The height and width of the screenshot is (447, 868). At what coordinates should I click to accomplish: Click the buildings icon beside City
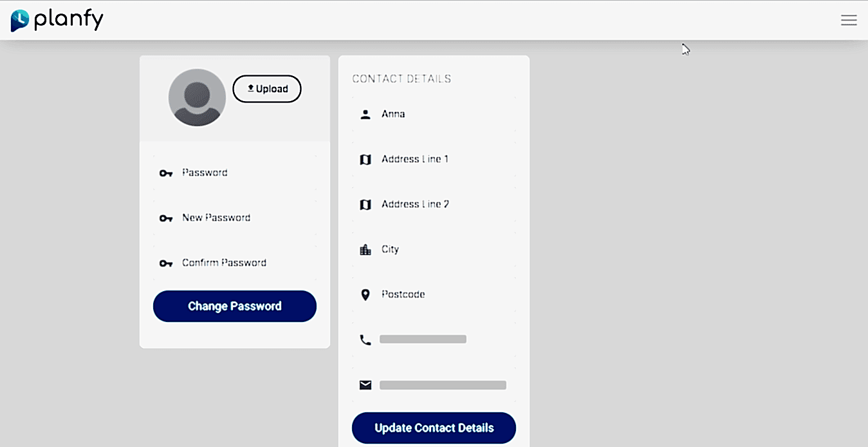pos(365,250)
